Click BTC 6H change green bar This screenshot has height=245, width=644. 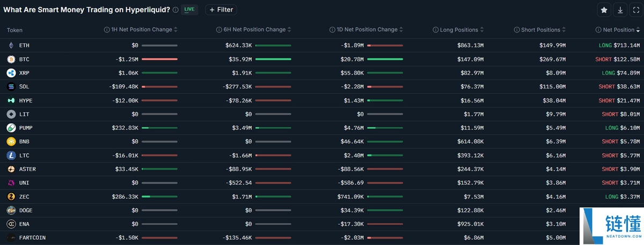point(273,59)
